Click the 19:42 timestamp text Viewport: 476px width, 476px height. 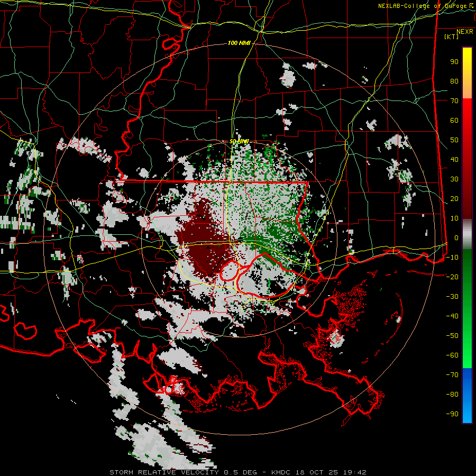pos(355,472)
